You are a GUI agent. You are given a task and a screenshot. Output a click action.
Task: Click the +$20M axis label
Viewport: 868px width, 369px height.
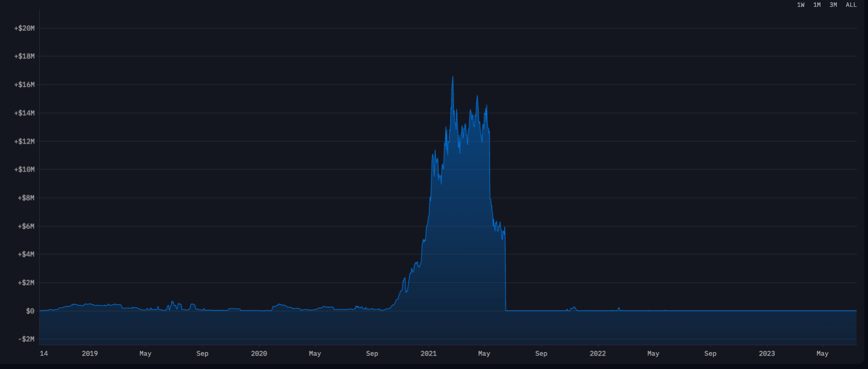(x=24, y=28)
